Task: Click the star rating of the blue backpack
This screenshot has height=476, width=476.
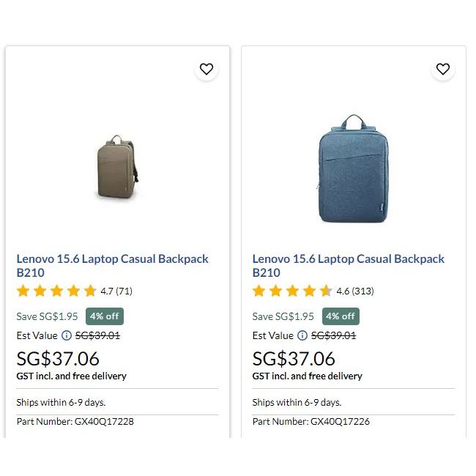Action: pyautogui.click(x=292, y=291)
